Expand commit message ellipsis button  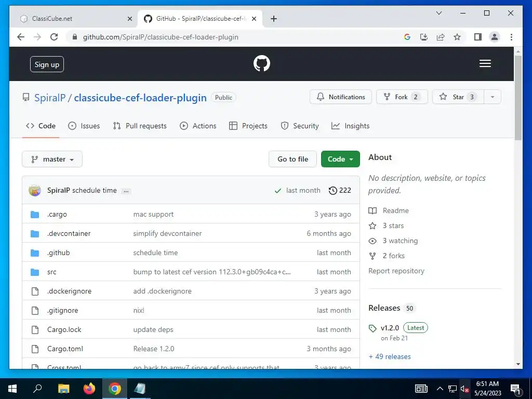coord(126,191)
